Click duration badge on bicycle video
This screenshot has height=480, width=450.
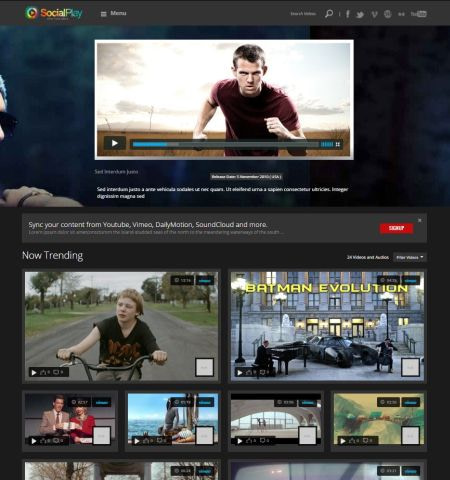[182, 280]
